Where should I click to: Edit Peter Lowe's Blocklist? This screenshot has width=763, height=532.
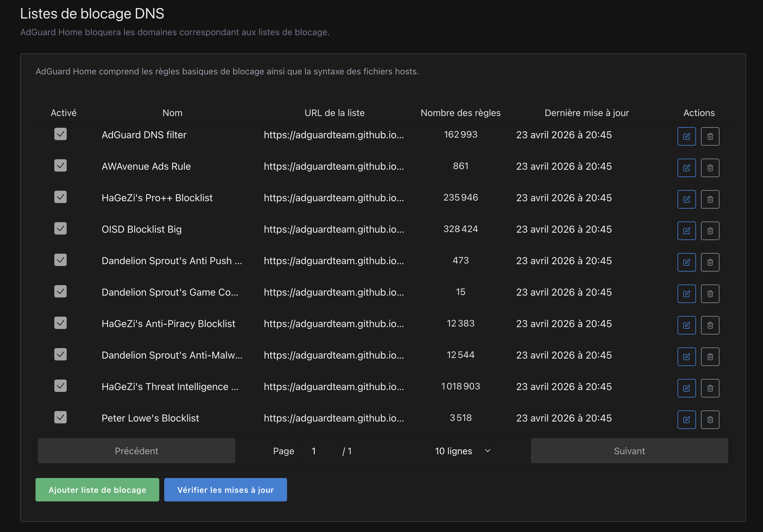click(686, 419)
